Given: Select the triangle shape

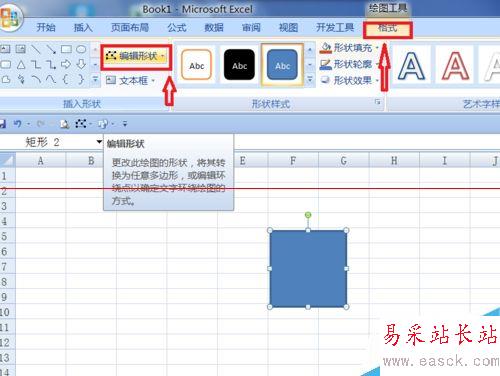Looking at the screenshot, I should tap(21, 64).
